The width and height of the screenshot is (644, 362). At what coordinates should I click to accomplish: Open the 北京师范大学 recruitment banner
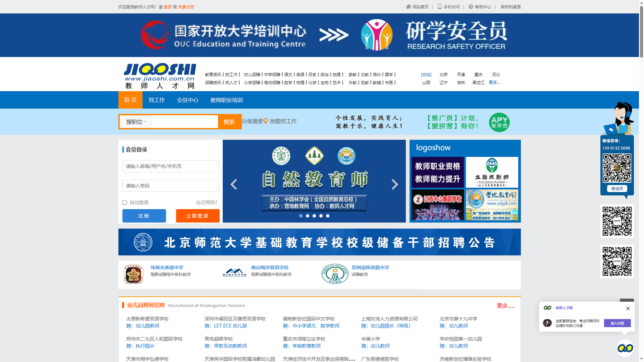[x=319, y=242]
